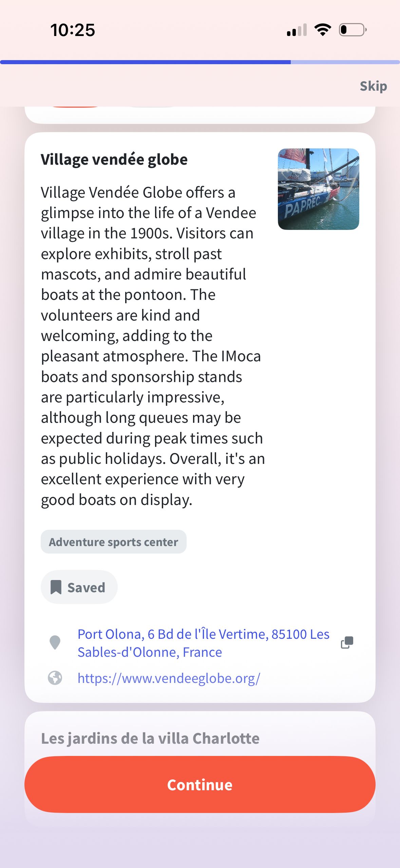Toggle the Saved bookmark button

[x=79, y=587]
